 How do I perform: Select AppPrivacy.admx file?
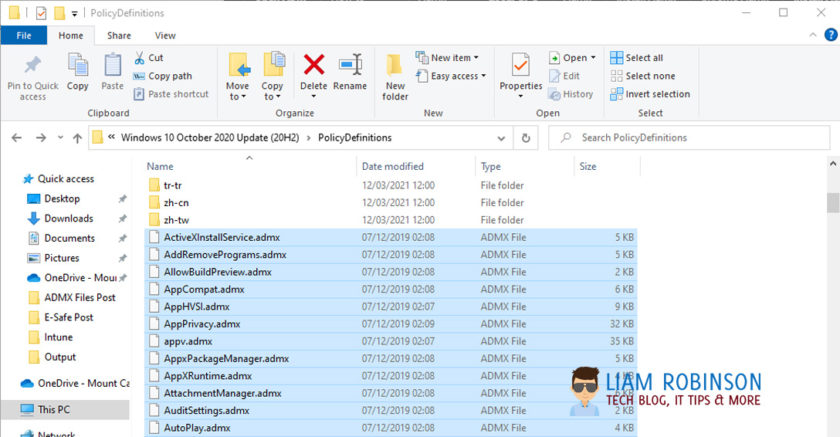click(391, 324)
